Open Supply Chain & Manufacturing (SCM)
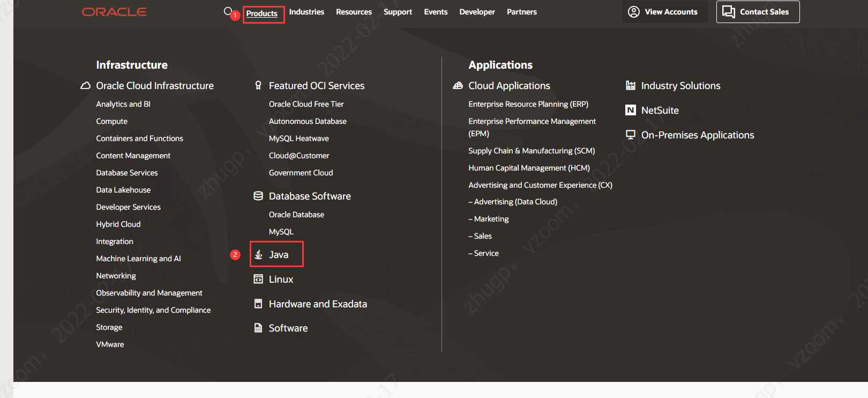This screenshot has width=868, height=398. click(x=532, y=151)
